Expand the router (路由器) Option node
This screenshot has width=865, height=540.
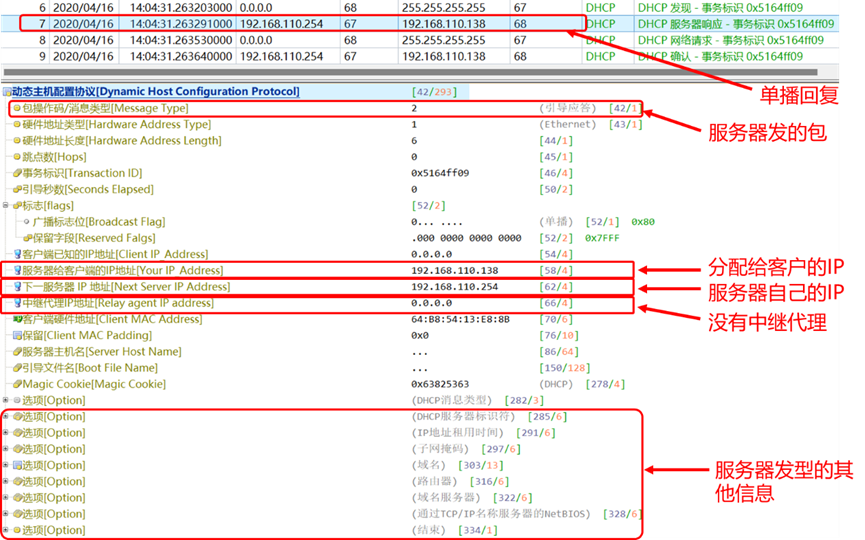pos(6,481)
